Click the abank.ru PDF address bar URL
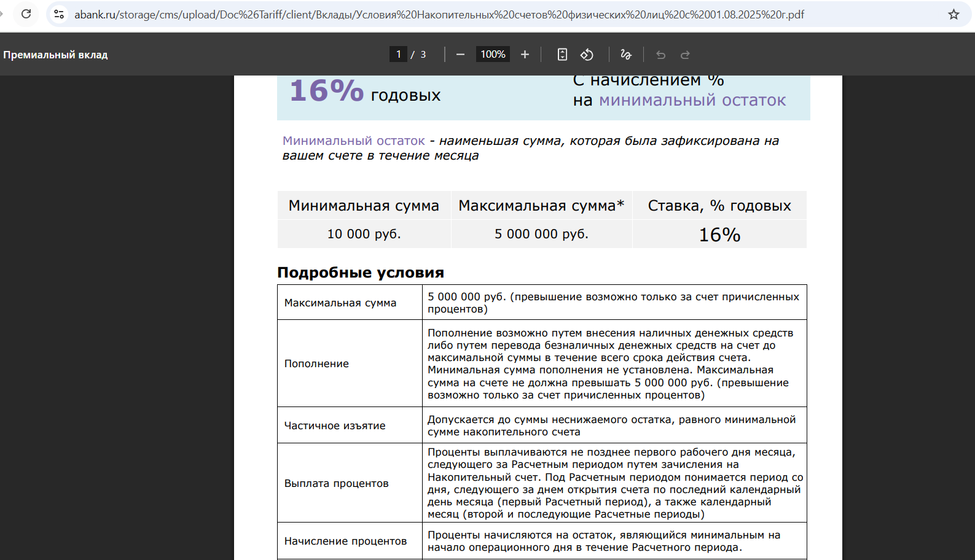 (439, 14)
